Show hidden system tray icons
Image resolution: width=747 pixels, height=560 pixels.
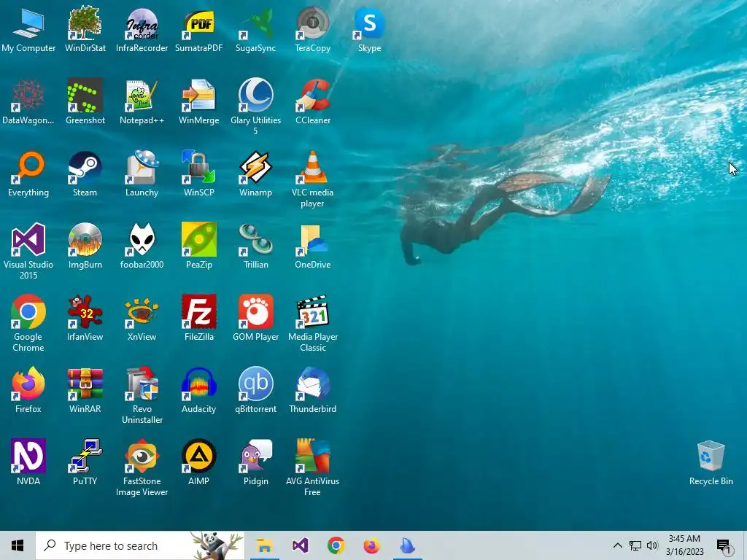[617, 545]
